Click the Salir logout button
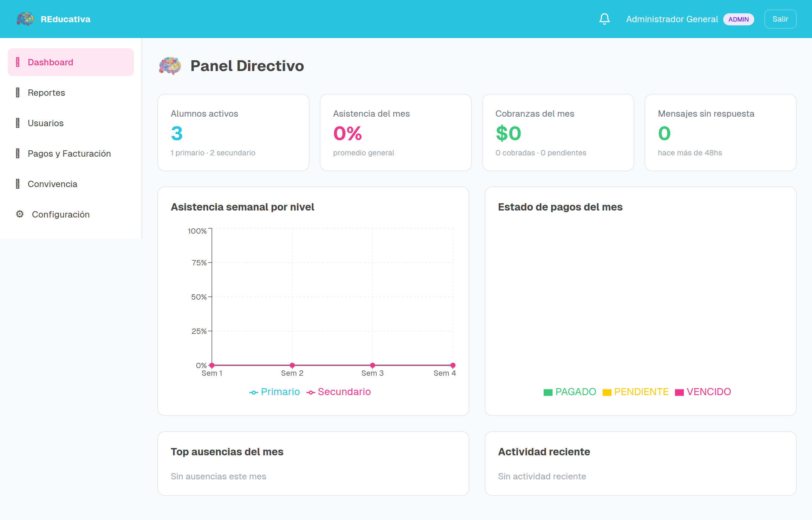Viewport: 812px width, 520px height. point(780,19)
